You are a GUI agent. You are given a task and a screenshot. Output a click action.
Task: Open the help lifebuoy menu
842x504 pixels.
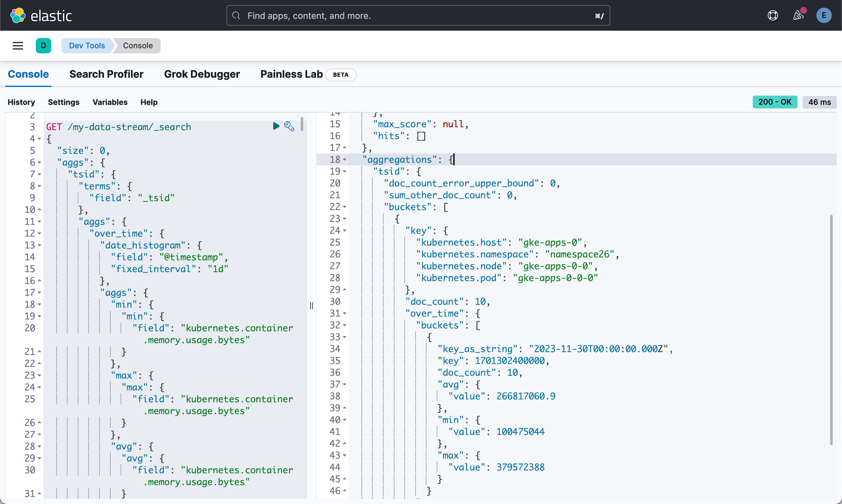[773, 16]
